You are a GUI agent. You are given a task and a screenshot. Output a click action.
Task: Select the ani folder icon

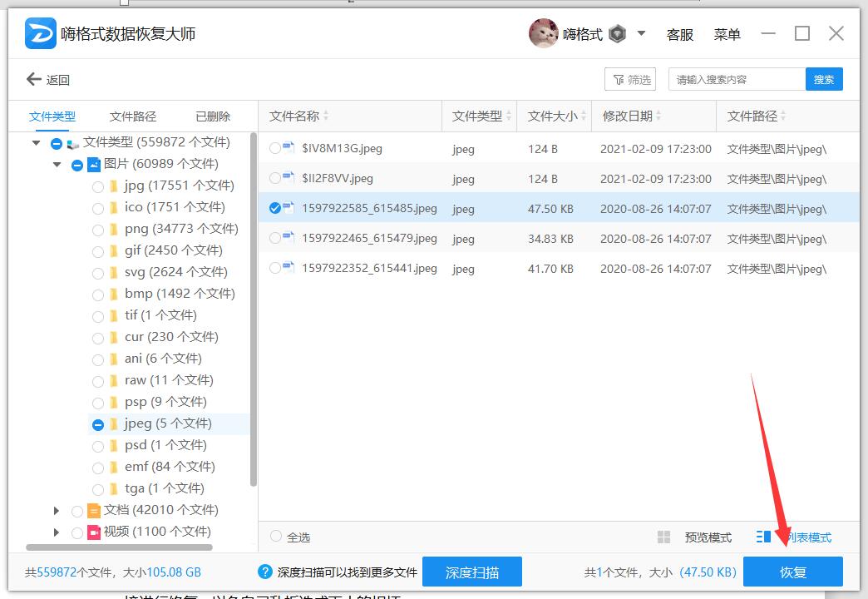tap(113, 359)
